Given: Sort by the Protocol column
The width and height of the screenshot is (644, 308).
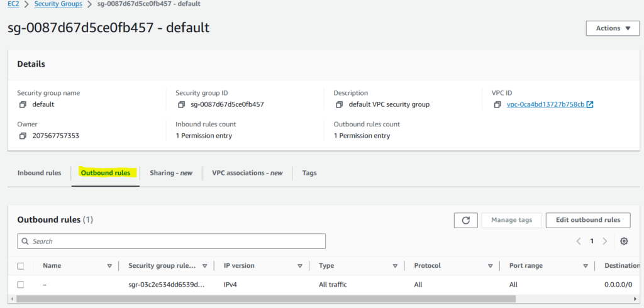Looking at the screenshot, I should (x=490, y=266).
